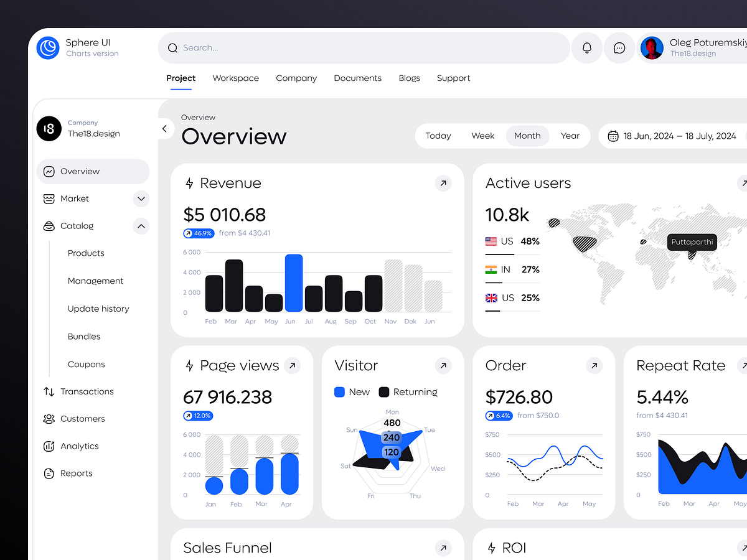Collapse the sidebar with the chevron arrow
This screenshot has height=560, width=747.
click(164, 128)
